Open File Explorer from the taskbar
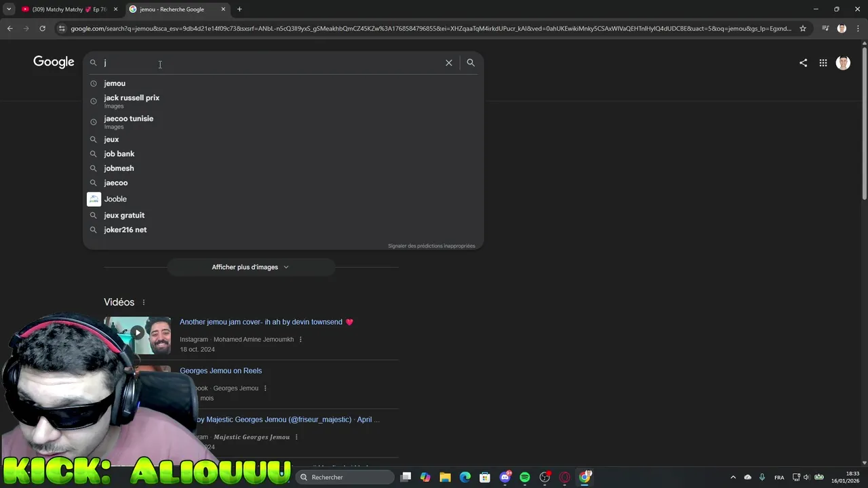Image resolution: width=868 pixels, height=488 pixels. tap(445, 477)
